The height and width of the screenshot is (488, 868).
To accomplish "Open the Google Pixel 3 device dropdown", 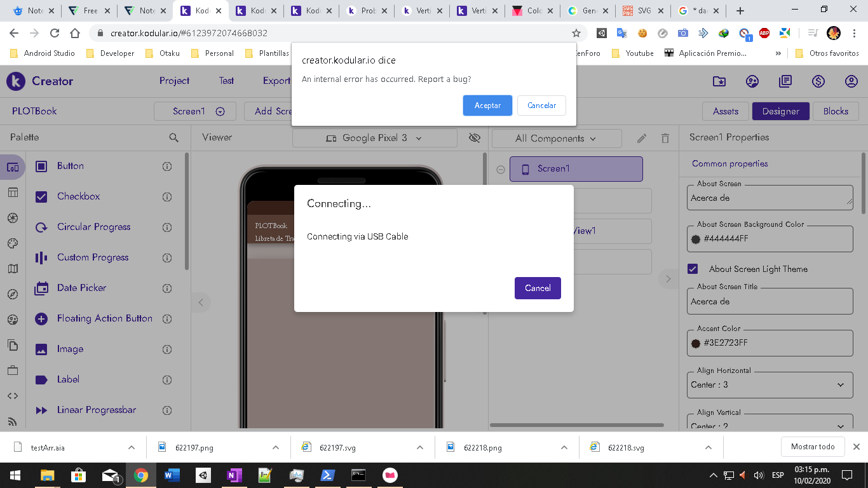I will 375,138.
